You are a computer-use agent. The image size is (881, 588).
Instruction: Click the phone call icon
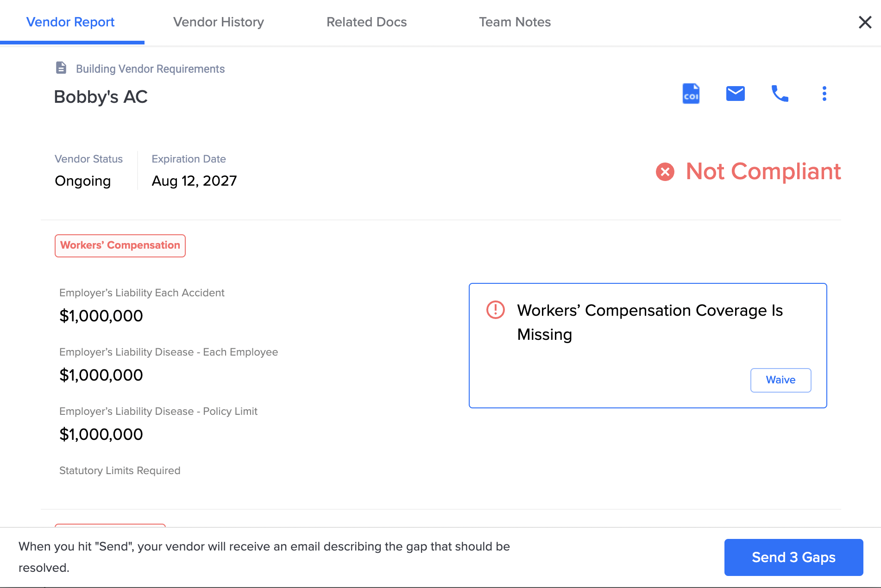click(x=780, y=94)
